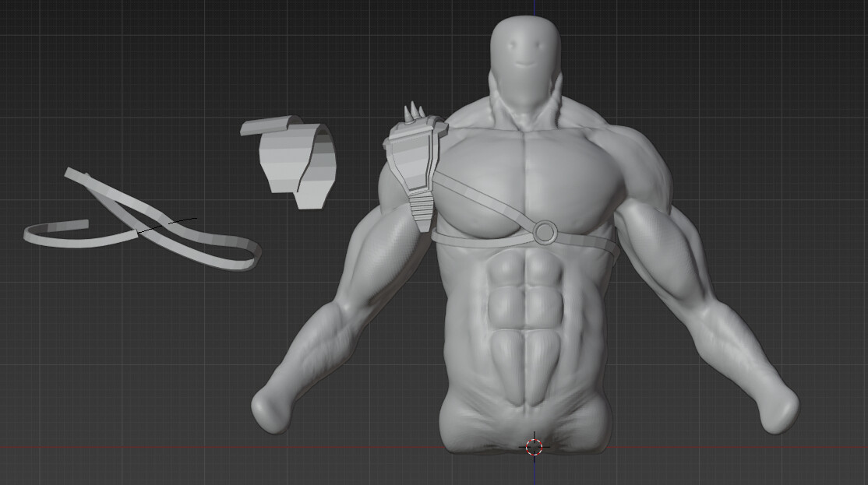Click the 3D cursor at bottom center
The image size is (868, 485).
pyautogui.click(x=533, y=447)
